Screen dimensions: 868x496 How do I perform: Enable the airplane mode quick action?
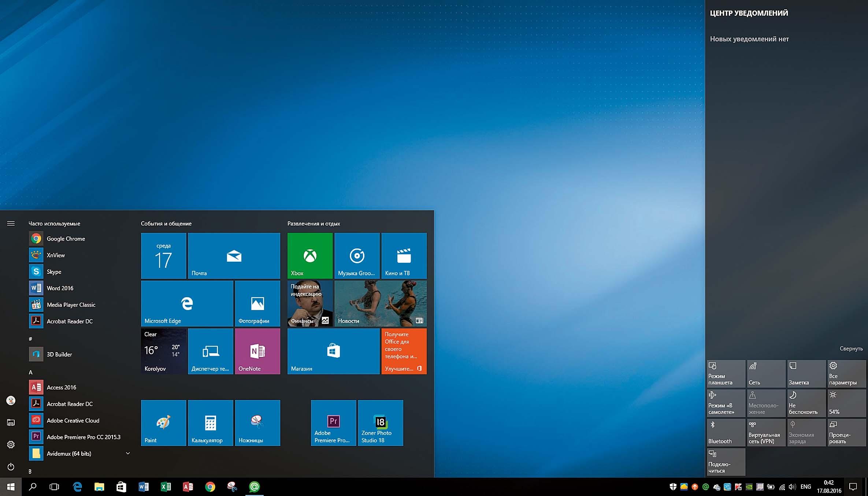point(726,403)
